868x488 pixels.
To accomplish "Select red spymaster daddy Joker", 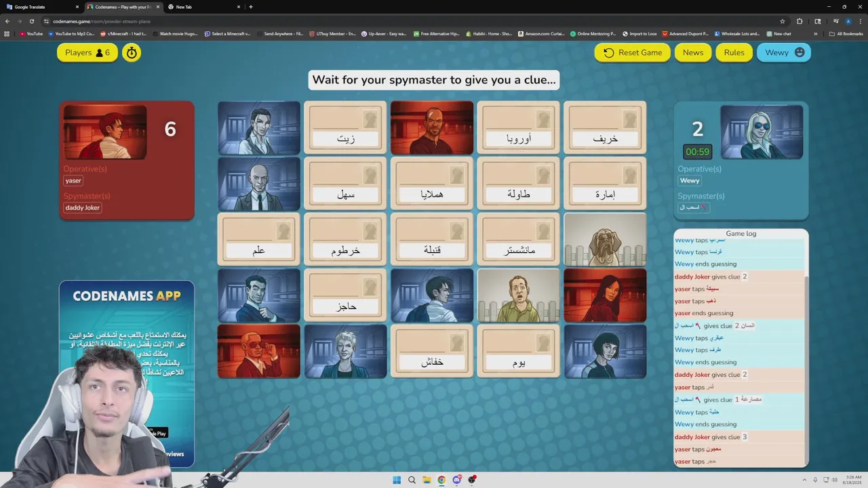I will (83, 207).
